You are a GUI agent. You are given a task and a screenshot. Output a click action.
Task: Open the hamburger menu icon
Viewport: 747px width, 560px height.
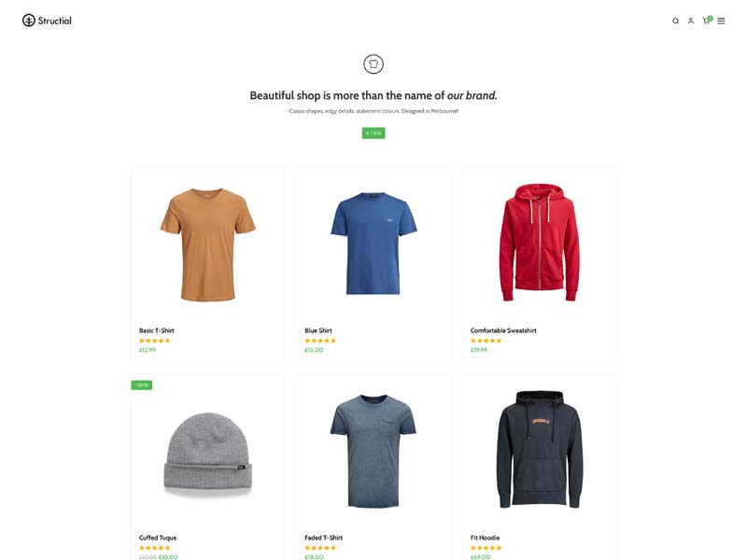pos(721,21)
